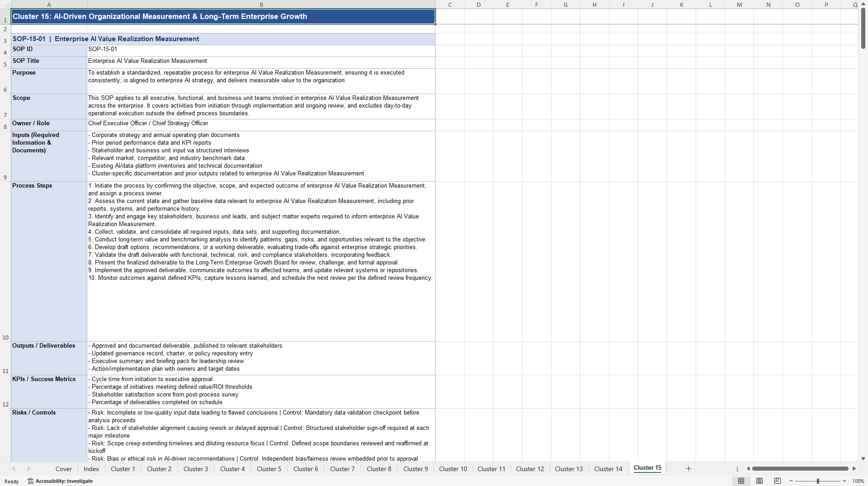868x486 pixels.
Task: Go to previous sheet tabs arrow
Action: (14, 469)
